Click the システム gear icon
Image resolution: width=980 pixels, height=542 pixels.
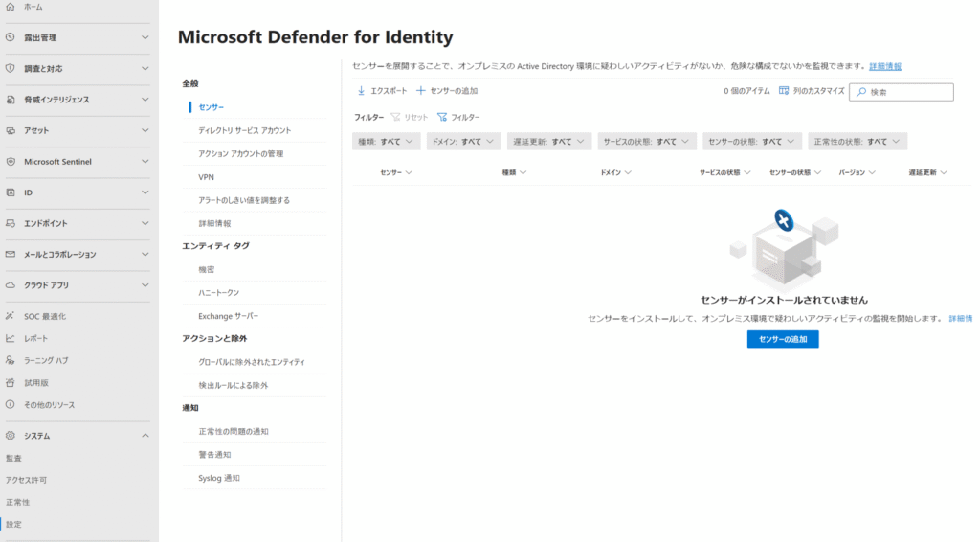[x=10, y=436]
